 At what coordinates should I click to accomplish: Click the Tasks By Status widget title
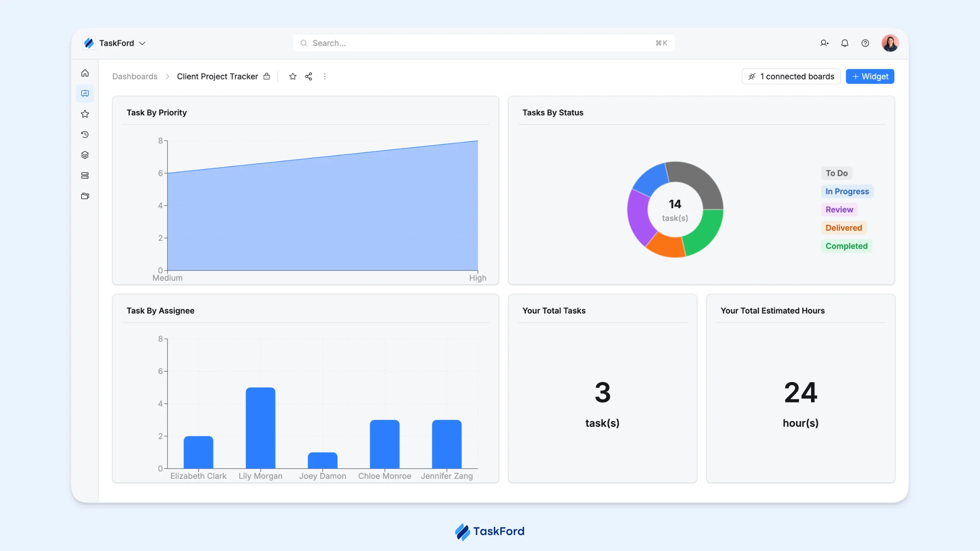[x=553, y=112]
